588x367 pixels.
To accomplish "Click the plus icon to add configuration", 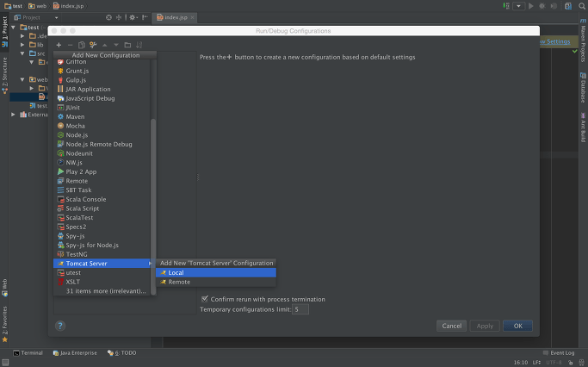I will pyautogui.click(x=59, y=45).
